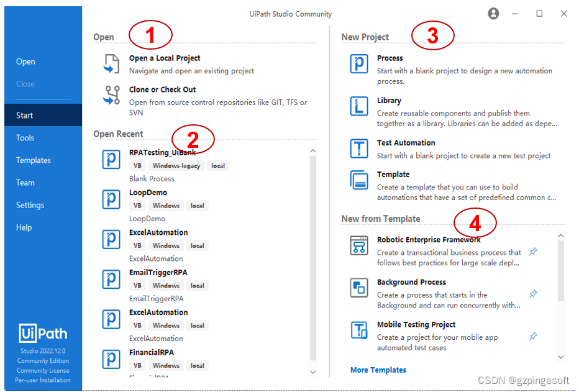Open the Background Process title
This screenshot has width=579, height=392.
411,283
